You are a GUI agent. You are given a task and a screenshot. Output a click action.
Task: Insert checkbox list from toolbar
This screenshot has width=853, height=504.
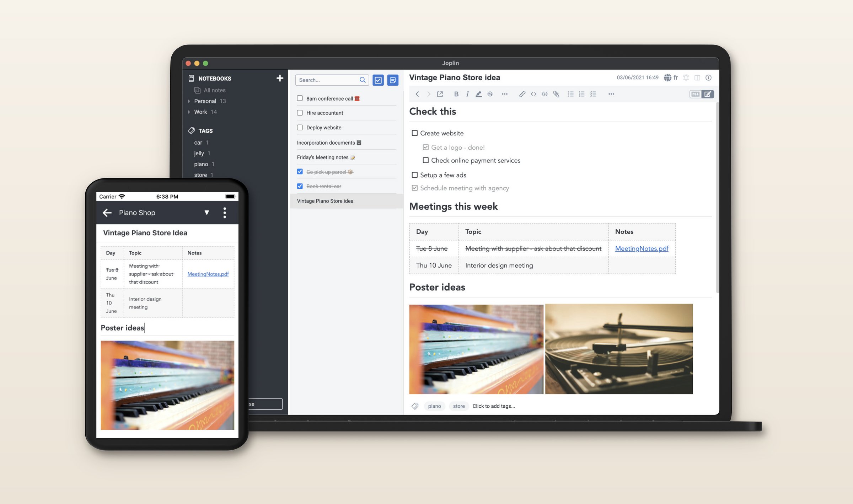point(593,94)
